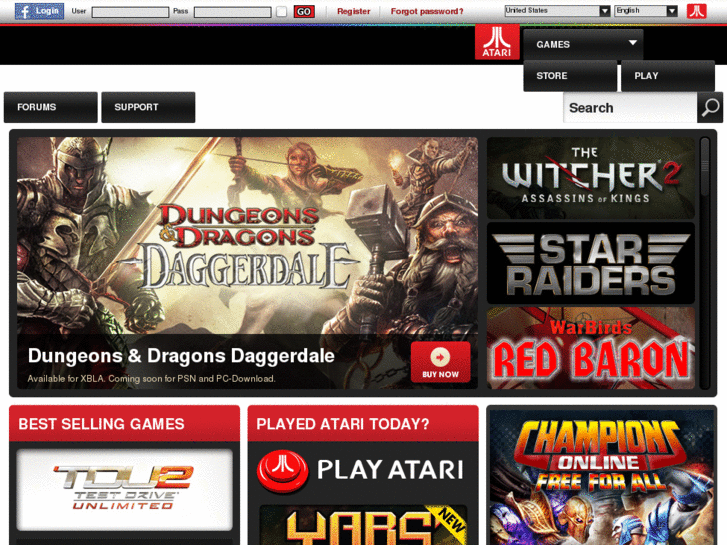Click the Forgot password link
Screen dimensions: 727x545
coord(427,11)
